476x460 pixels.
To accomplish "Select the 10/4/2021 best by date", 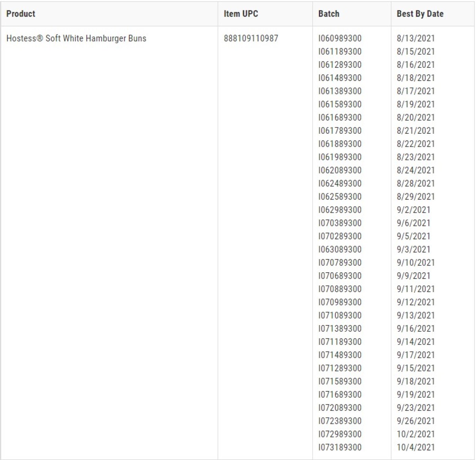I will pos(416,447).
